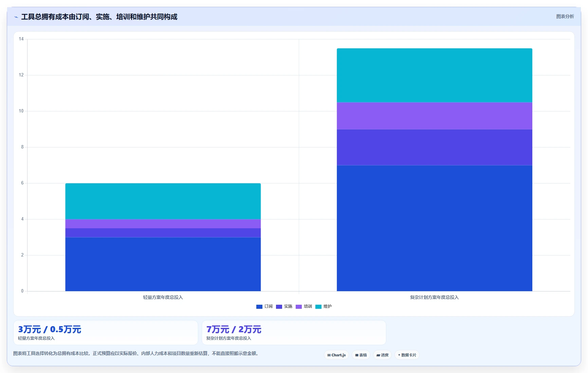The width and height of the screenshot is (588, 373).
Task: Click the 维护 segment of 复杂计划方案 bar
Action: pos(435,75)
